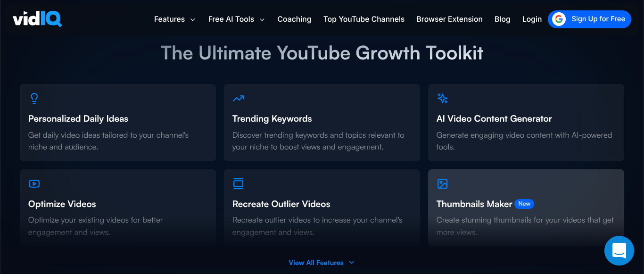Go to the Coaching page

pos(294,19)
